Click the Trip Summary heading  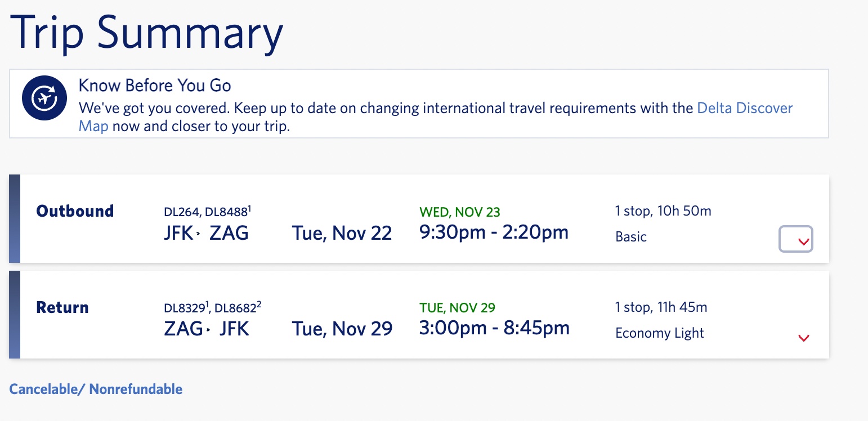(x=146, y=34)
